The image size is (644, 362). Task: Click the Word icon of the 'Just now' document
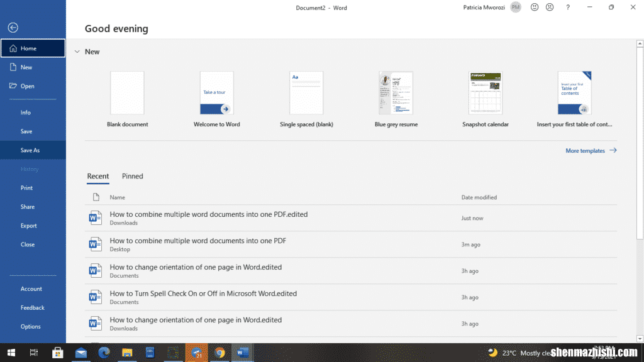click(96, 218)
